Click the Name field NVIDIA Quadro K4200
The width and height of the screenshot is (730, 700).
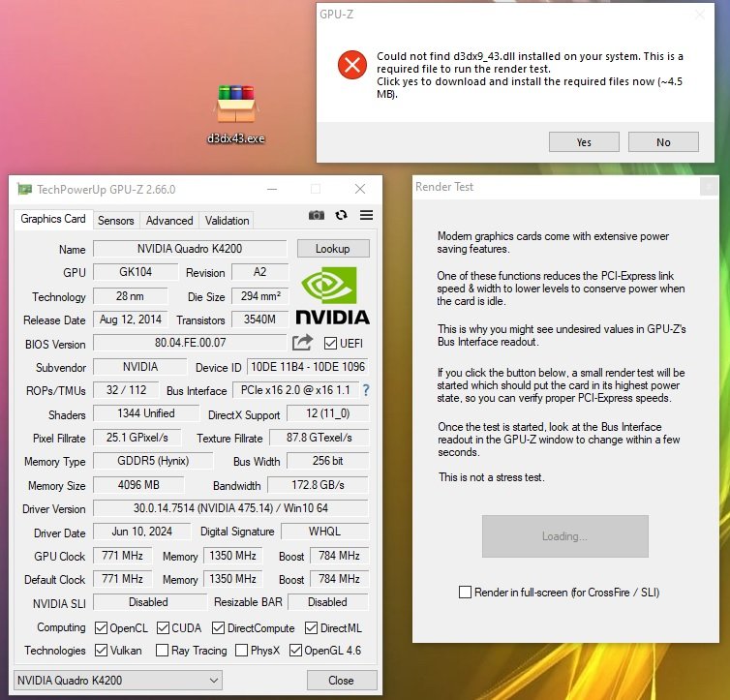[190, 249]
